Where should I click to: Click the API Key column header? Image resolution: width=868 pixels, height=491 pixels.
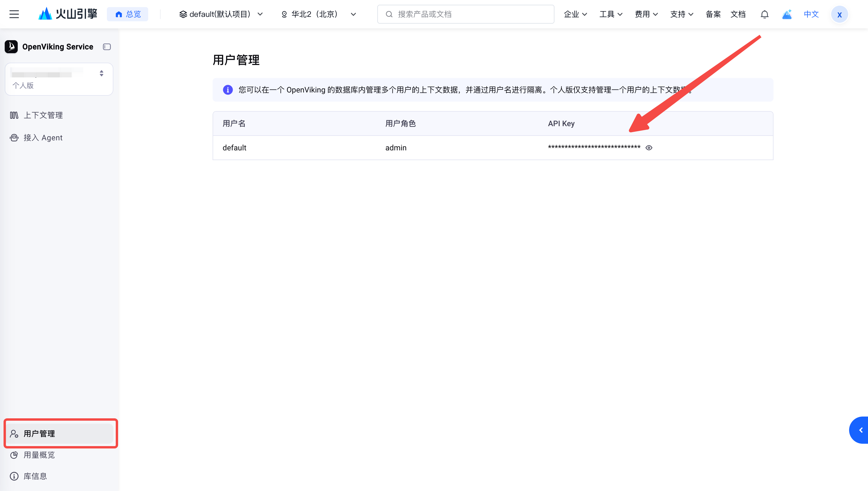click(561, 123)
